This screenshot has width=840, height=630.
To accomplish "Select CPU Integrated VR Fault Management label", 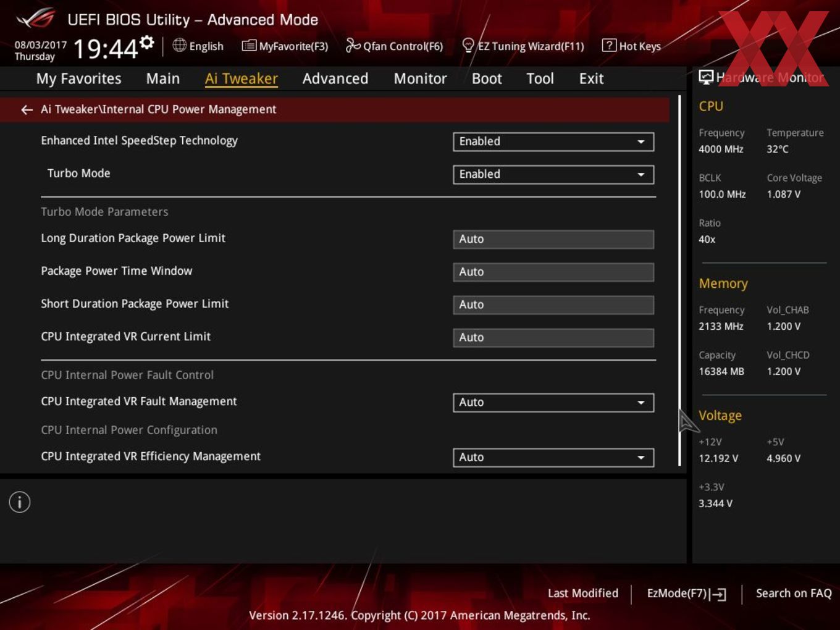I will [x=139, y=401].
